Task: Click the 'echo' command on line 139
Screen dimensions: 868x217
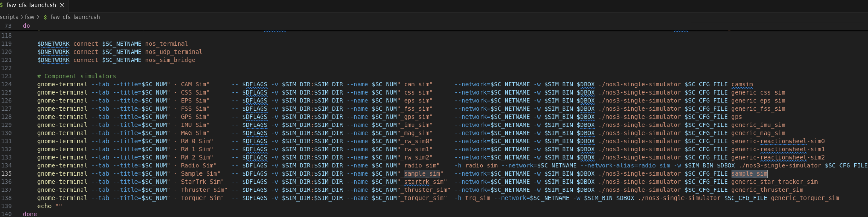Action: (44, 206)
